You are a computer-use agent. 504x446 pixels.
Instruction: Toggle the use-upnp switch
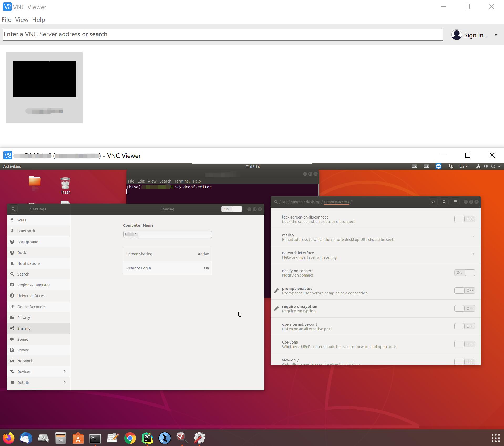coord(465,344)
